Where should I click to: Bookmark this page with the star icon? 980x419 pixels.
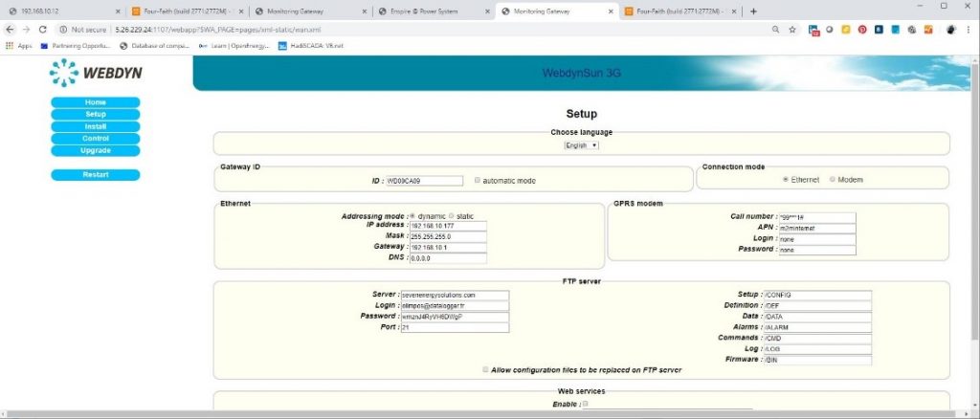(791, 30)
